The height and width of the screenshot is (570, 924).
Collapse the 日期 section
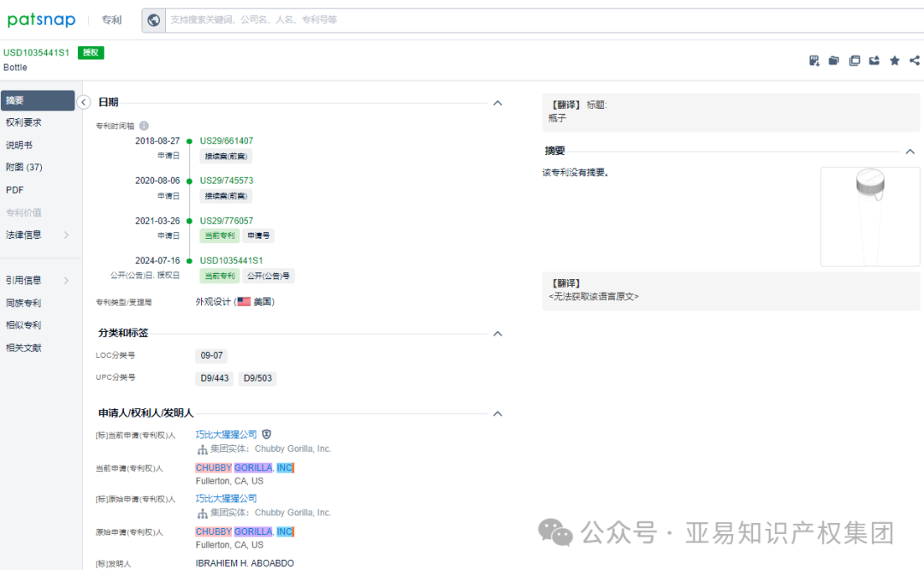pos(497,102)
